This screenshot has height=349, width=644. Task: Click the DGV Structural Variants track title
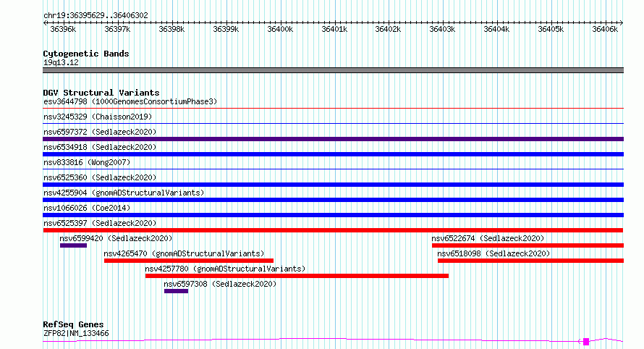click(101, 93)
